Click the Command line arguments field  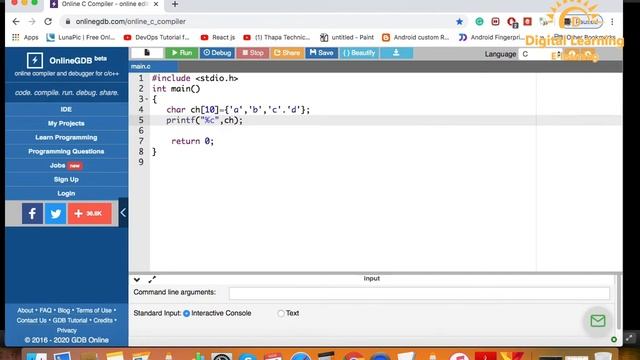click(x=419, y=293)
